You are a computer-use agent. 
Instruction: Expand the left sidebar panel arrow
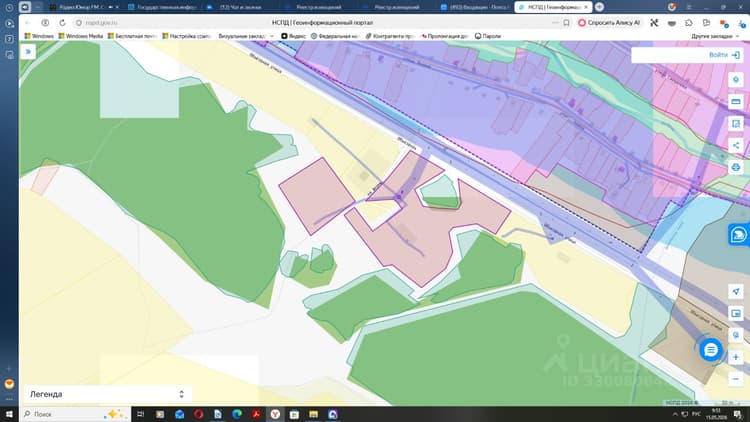tap(28, 52)
